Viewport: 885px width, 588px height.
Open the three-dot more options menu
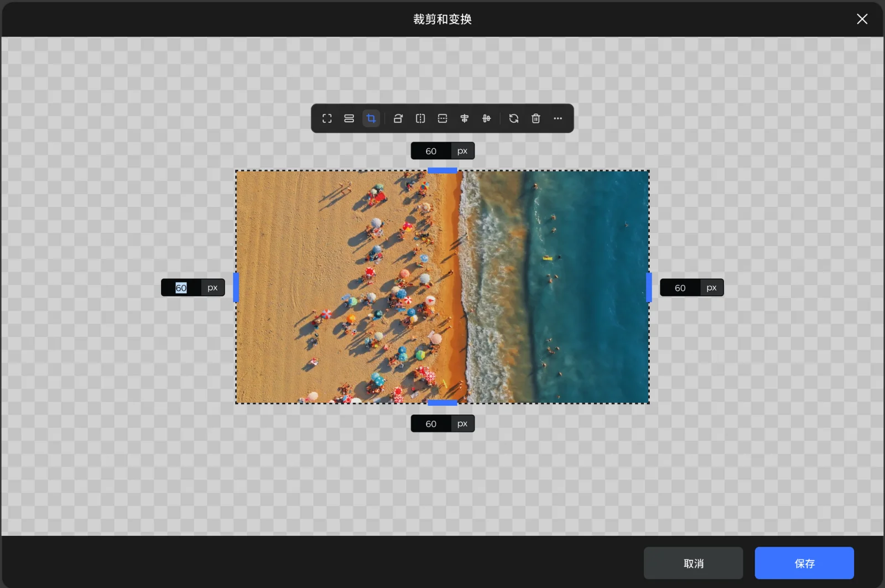coord(558,118)
